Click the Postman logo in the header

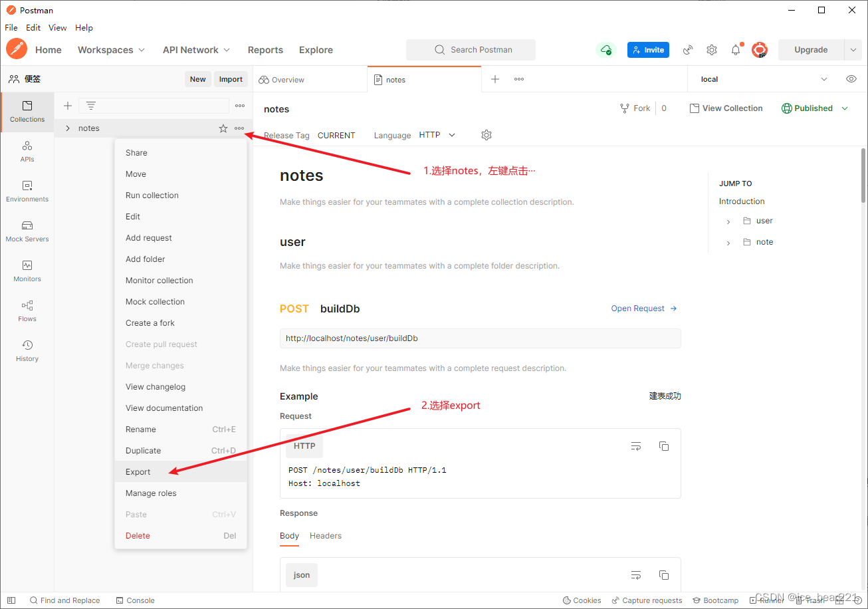17,49
